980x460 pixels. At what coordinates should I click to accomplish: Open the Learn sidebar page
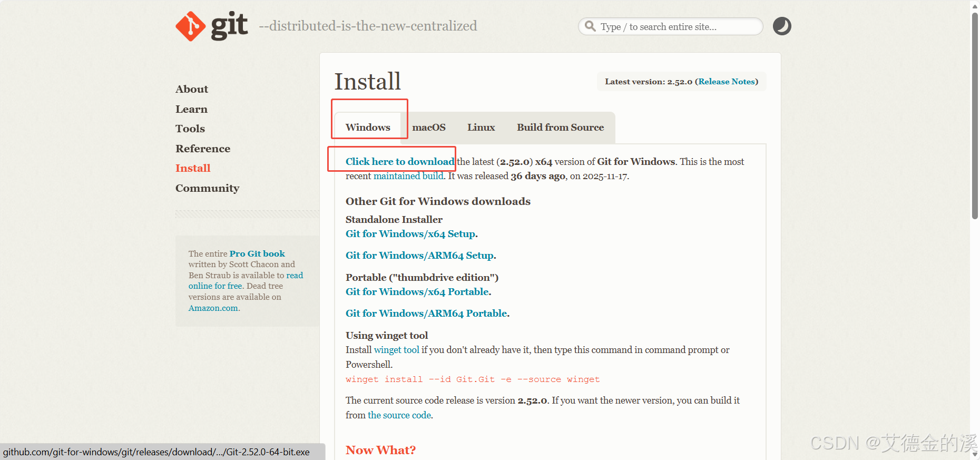(191, 109)
